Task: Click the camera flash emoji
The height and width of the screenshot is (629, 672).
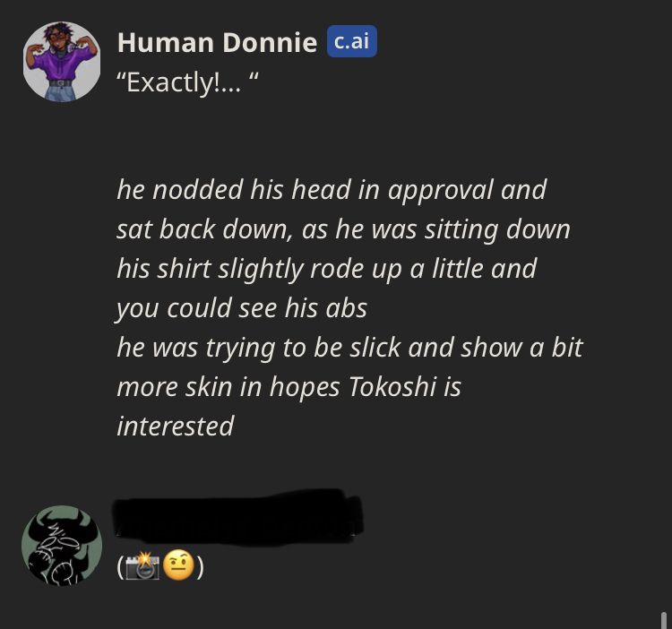Action: [x=142, y=566]
